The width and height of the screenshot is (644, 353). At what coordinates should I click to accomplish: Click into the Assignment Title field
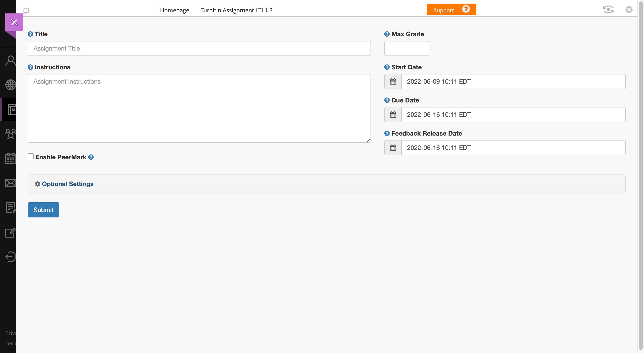pyautogui.click(x=199, y=48)
